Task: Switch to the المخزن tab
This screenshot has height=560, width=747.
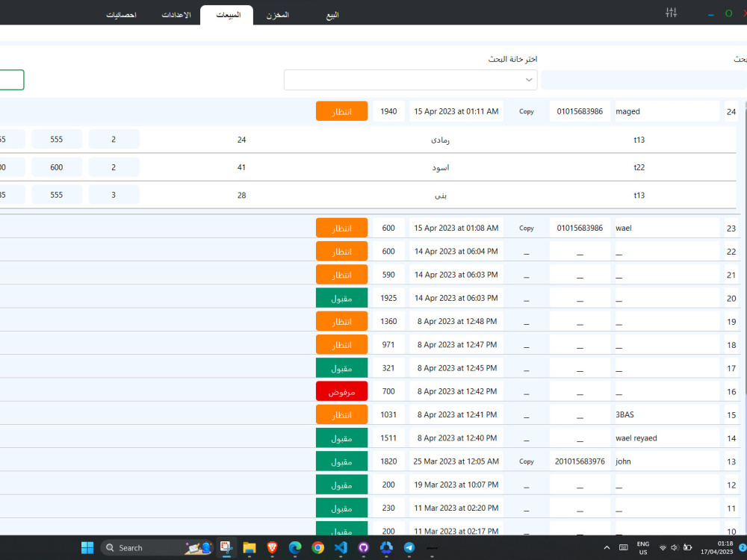Action: pos(277,13)
